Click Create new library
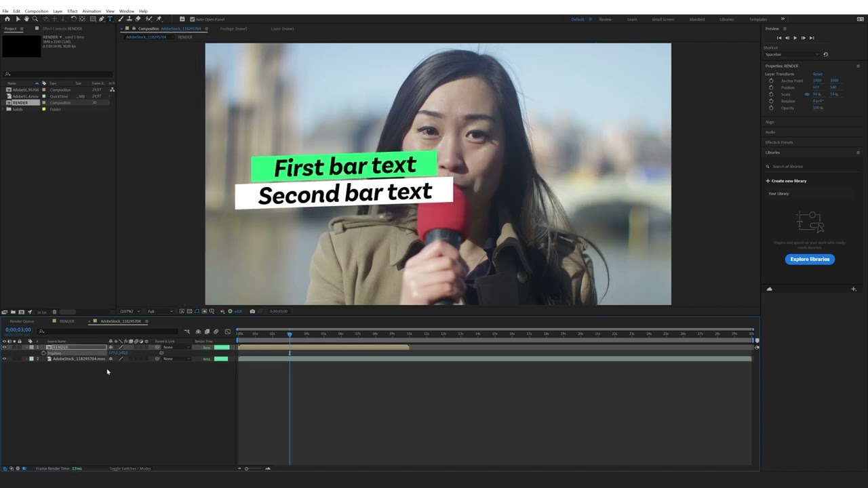Image resolution: width=868 pixels, height=488 pixels. 787,181
